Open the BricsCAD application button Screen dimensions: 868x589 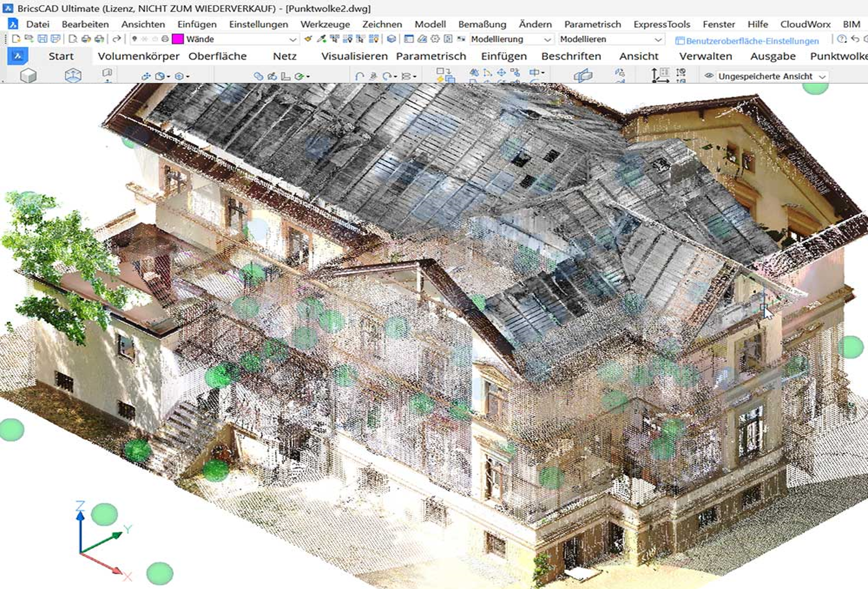click(18, 56)
